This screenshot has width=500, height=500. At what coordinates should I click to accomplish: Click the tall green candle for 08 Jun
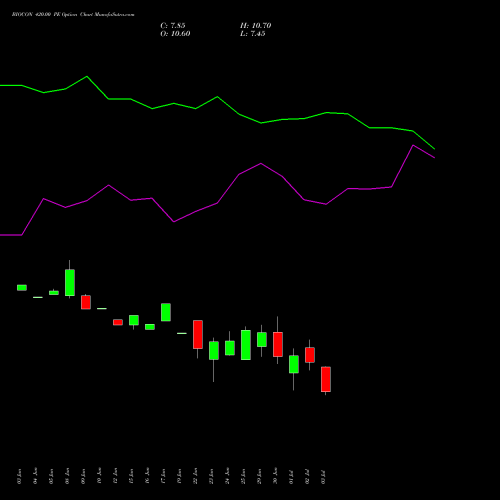click(x=70, y=282)
